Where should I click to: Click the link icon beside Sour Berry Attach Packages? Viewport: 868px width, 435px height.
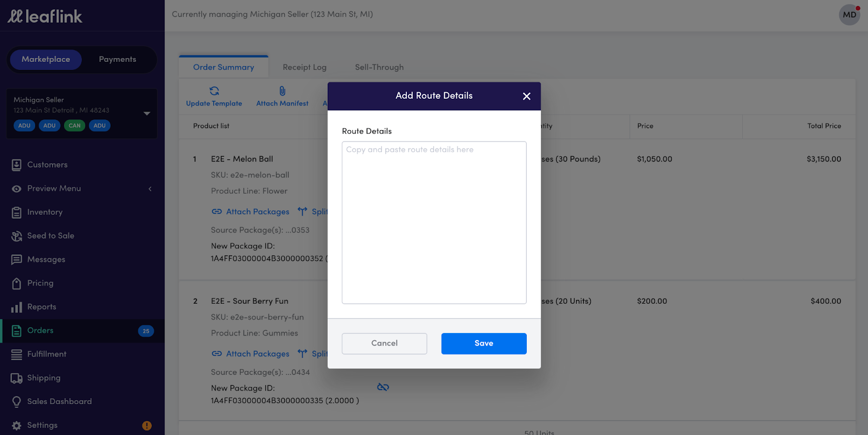217,354
